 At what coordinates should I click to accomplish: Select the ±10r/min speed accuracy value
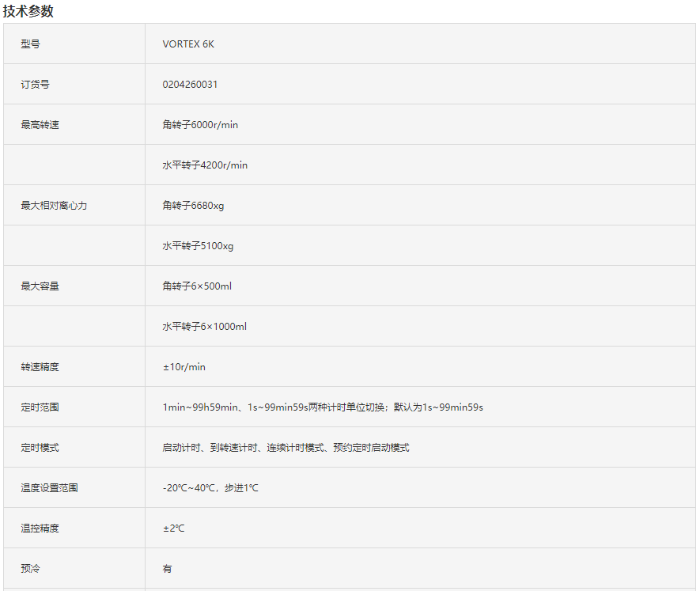184,367
